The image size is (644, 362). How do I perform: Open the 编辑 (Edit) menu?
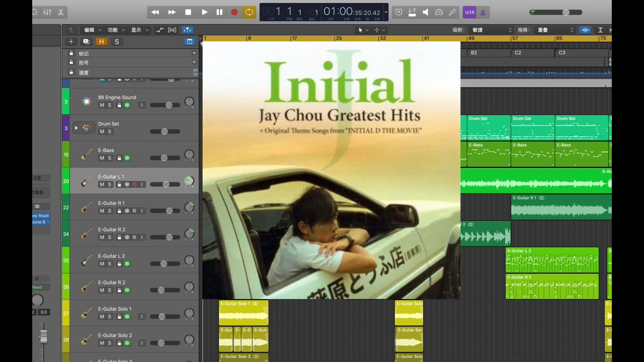tap(93, 30)
